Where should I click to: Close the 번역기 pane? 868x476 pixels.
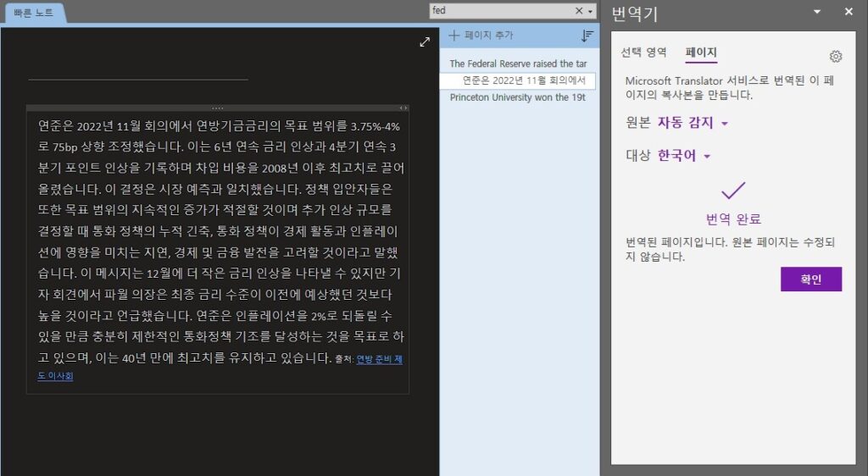[x=849, y=11]
